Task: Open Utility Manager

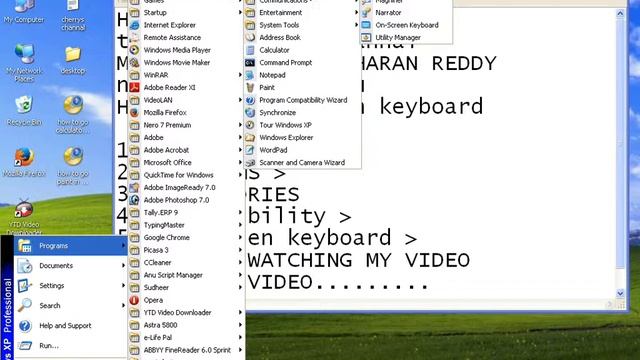Action: [x=406, y=38]
